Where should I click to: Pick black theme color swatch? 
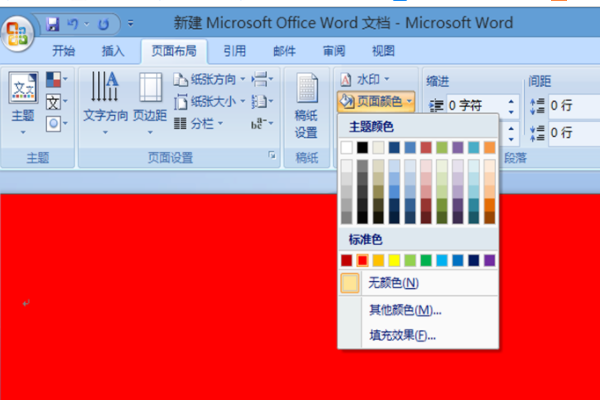(362, 147)
